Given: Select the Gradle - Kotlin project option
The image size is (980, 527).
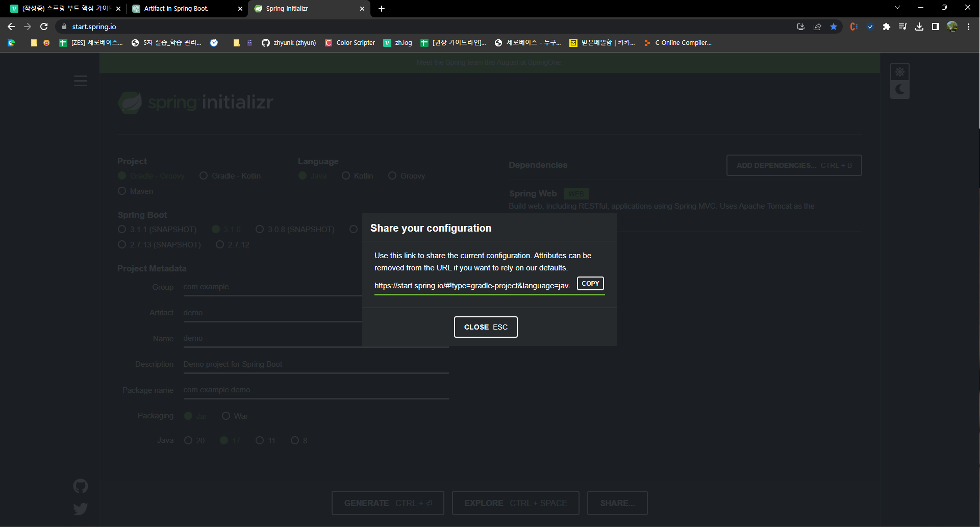Looking at the screenshot, I should click(230, 176).
